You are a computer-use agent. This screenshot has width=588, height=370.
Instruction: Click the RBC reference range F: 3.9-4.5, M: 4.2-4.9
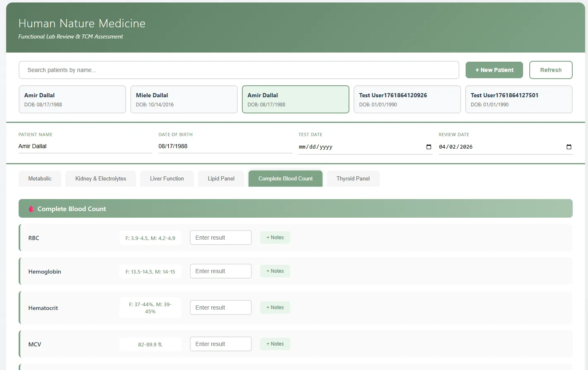click(151, 238)
